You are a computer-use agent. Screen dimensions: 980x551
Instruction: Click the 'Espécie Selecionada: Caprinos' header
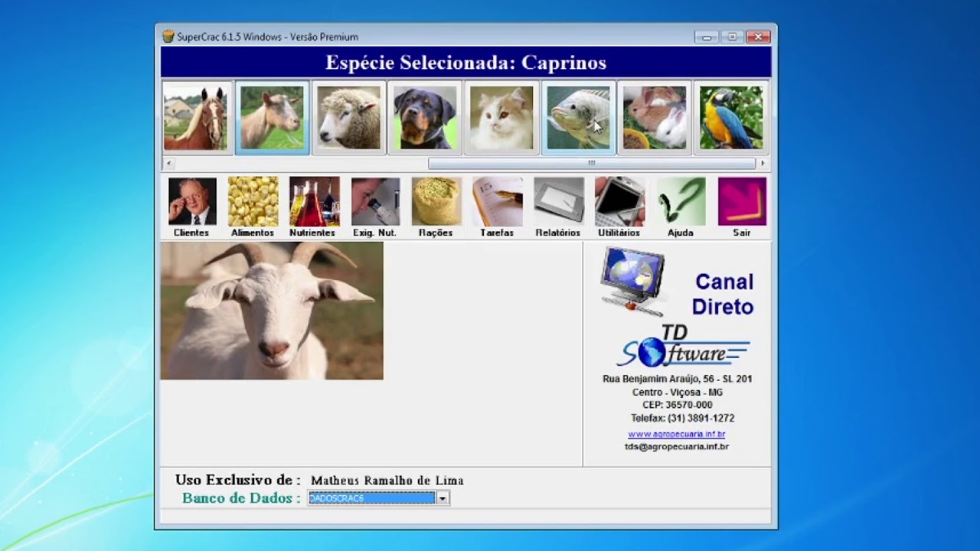[x=465, y=62]
